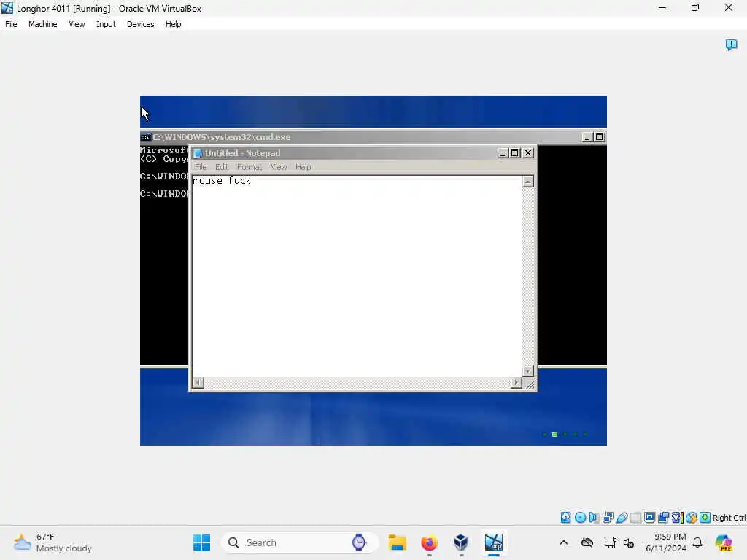Click the hard disk activity indicator

565,517
